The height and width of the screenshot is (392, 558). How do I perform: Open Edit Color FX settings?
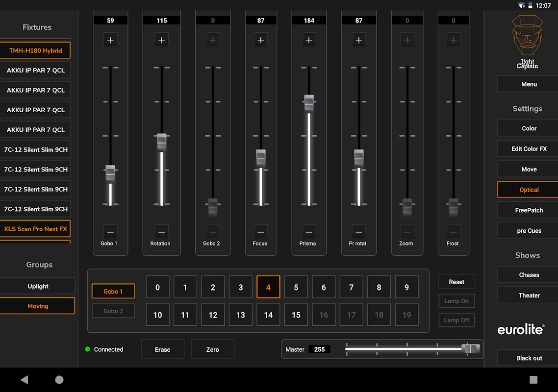pyautogui.click(x=528, y=148)
